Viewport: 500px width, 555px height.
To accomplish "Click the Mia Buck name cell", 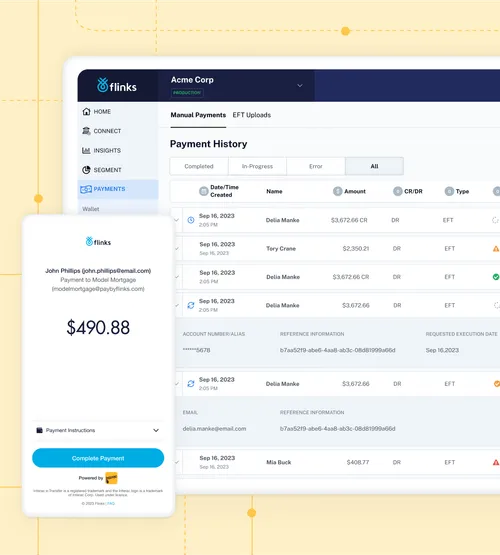I will [x=279, y=462].
